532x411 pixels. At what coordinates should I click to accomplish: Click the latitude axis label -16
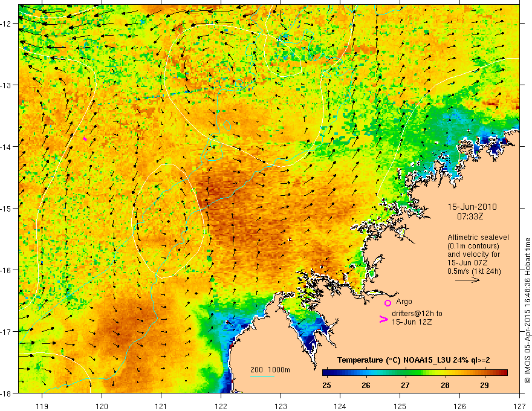(x=7, y=270)
